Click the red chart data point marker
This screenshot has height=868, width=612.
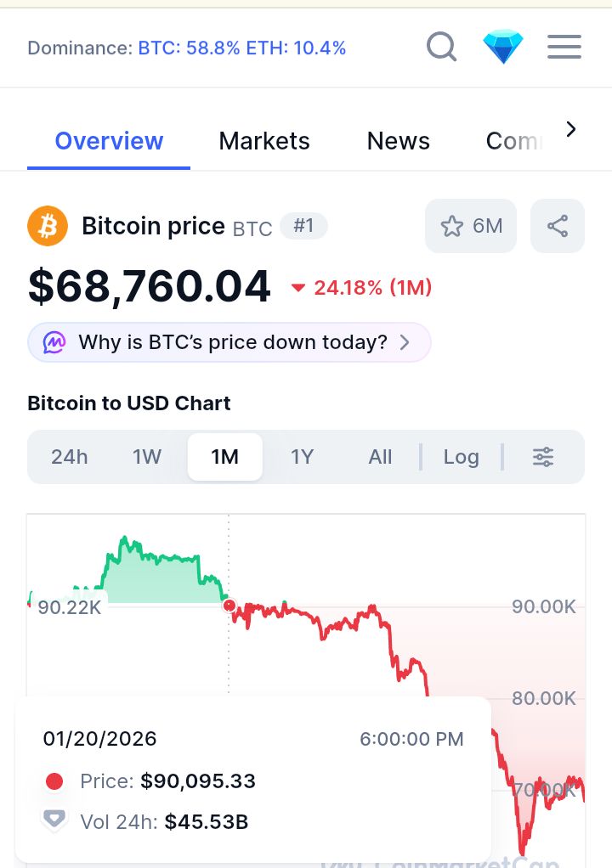229,606
